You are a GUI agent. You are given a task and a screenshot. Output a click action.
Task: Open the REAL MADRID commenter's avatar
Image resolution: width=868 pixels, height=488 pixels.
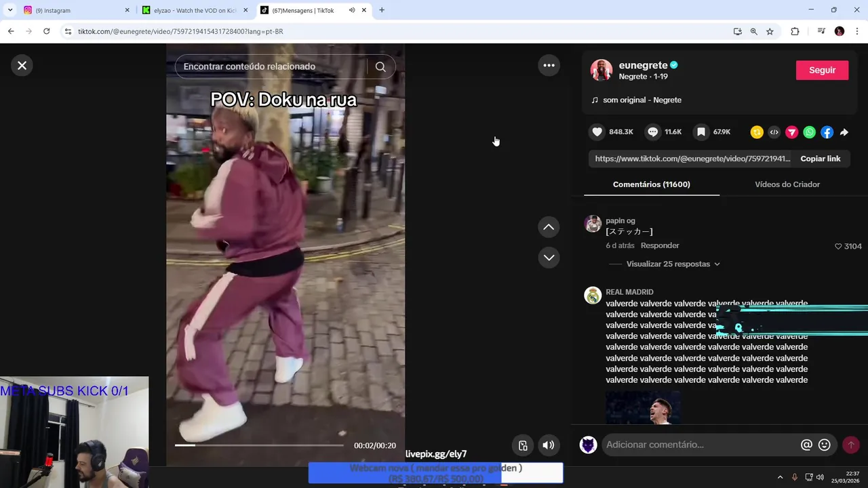point(593,296)
